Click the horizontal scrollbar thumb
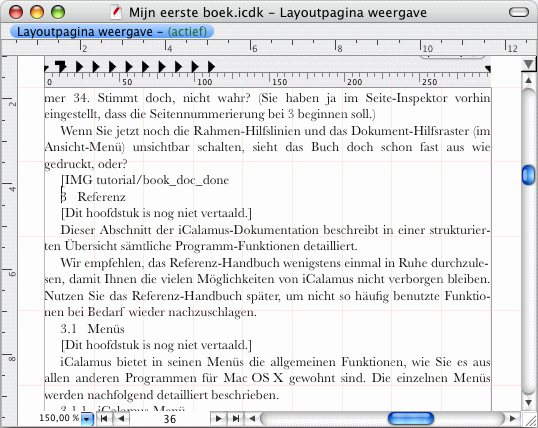The image size is (538, 428). 411,418
